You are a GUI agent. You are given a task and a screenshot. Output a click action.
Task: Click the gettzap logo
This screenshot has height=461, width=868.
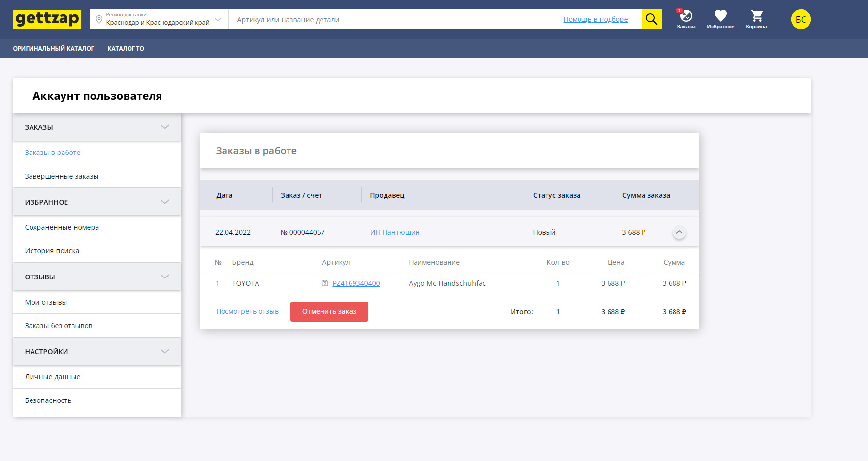(x=47, y=19)
